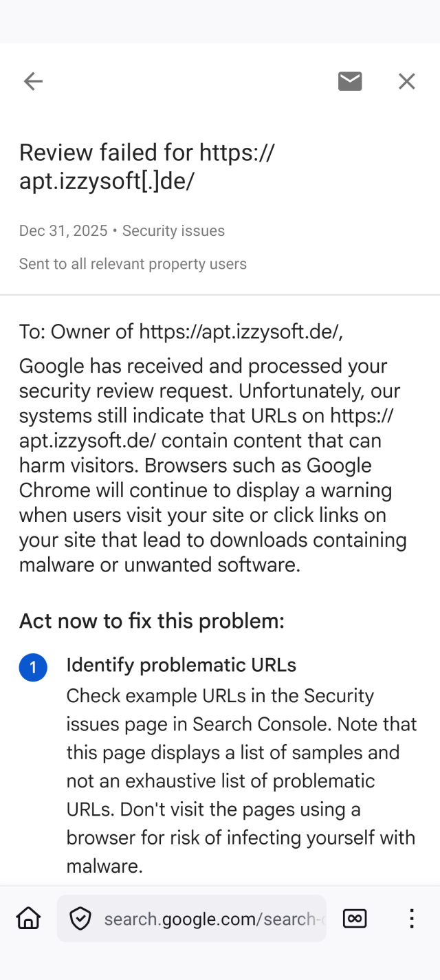Open Chrome's three-dot overflow menu
The height and width of the screenshot is (980, 440).
coord(411,917)
